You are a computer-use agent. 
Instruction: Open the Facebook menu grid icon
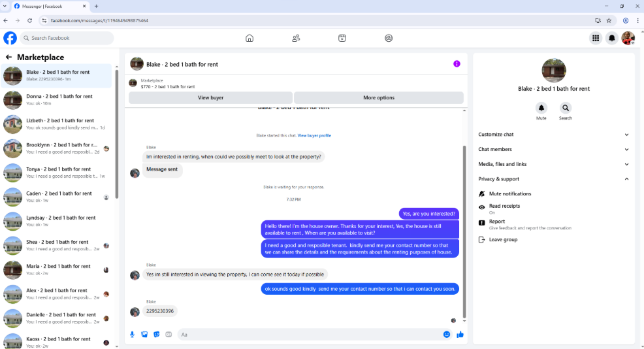click(596, 38)
